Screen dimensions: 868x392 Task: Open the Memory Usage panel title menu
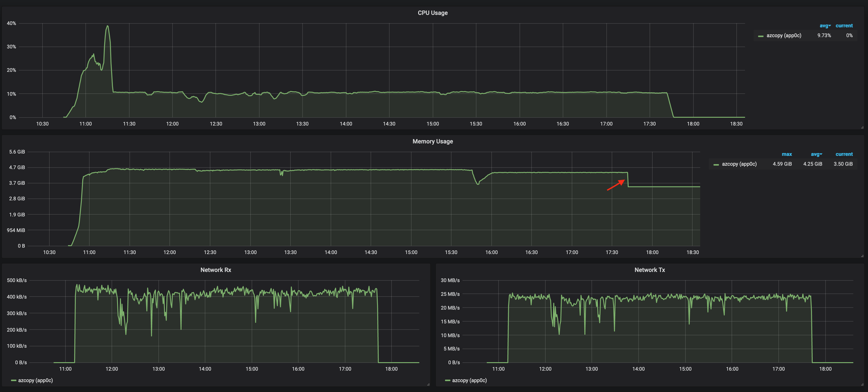click(x=432, y=141)
